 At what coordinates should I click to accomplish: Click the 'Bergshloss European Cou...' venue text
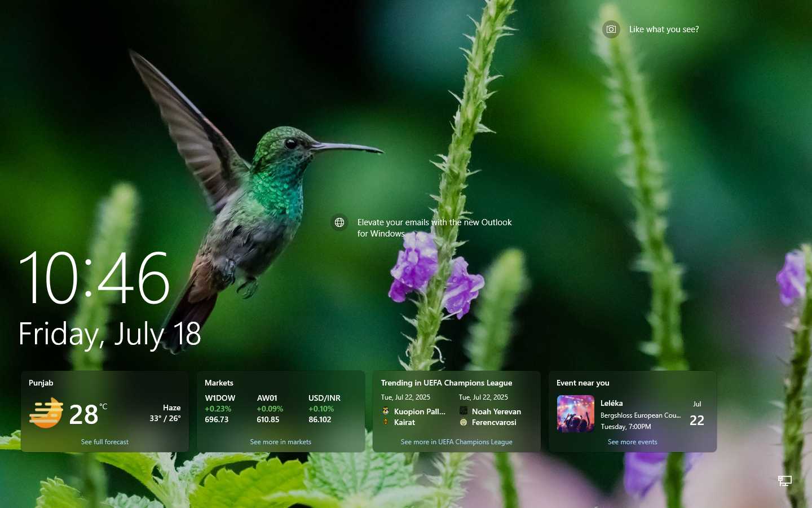(641, 415)
